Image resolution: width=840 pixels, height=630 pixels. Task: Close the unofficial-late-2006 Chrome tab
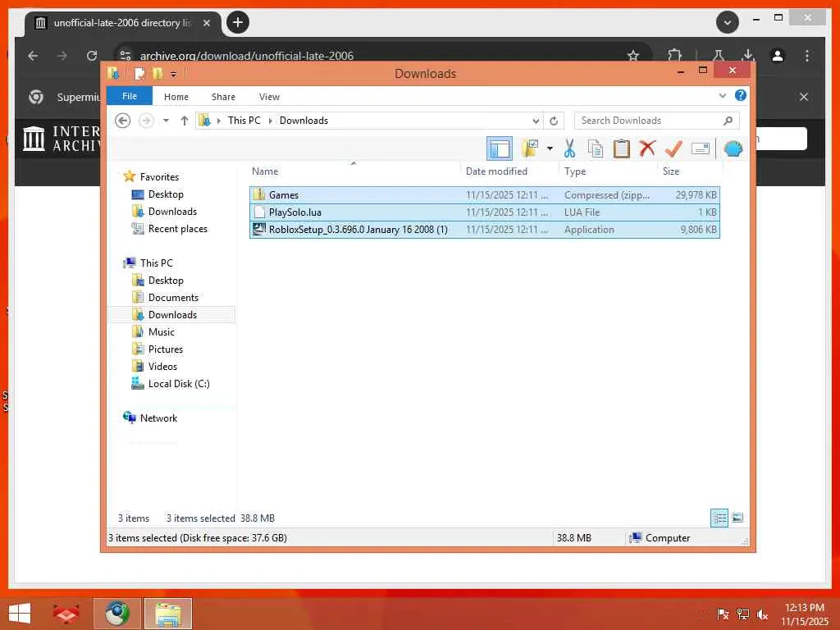point(206,23)
